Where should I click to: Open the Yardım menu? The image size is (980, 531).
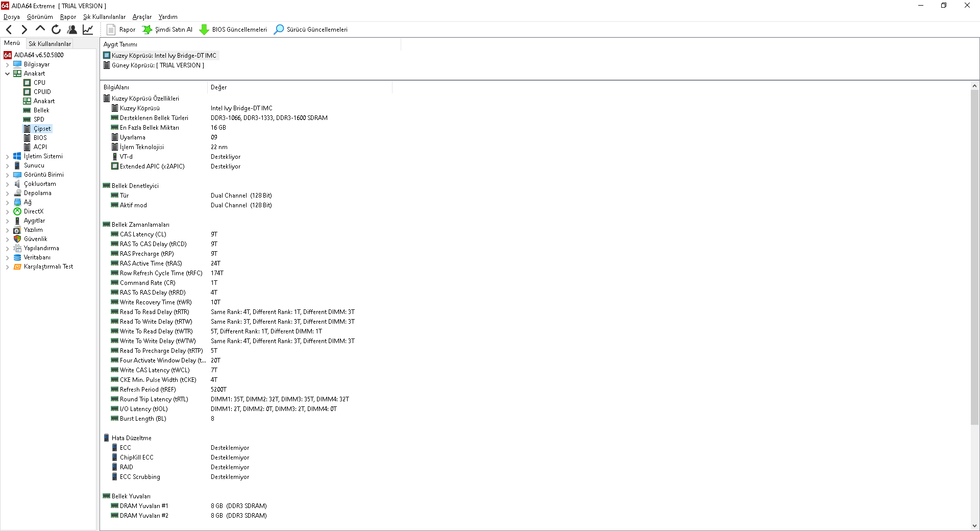click(x=168, y=17)
